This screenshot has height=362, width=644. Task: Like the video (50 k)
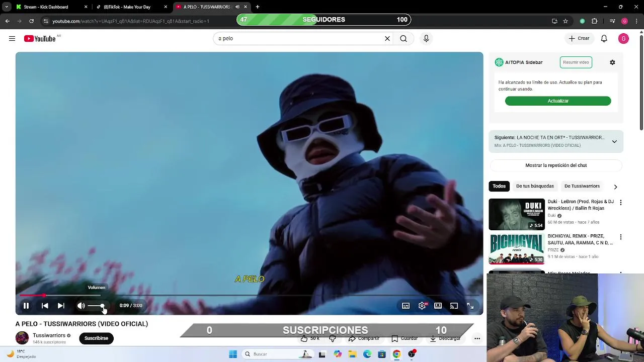(x=309, y=338)
